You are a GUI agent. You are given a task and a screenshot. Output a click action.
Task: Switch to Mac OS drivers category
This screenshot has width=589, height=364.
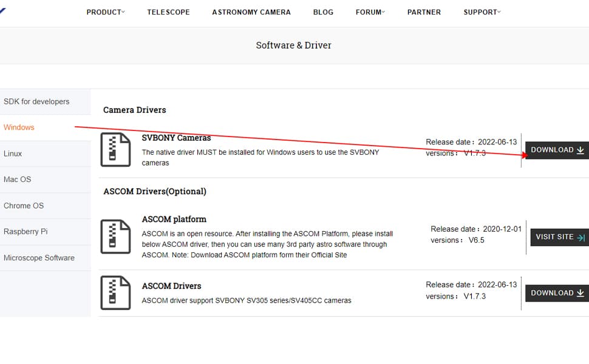coord(17,180)
